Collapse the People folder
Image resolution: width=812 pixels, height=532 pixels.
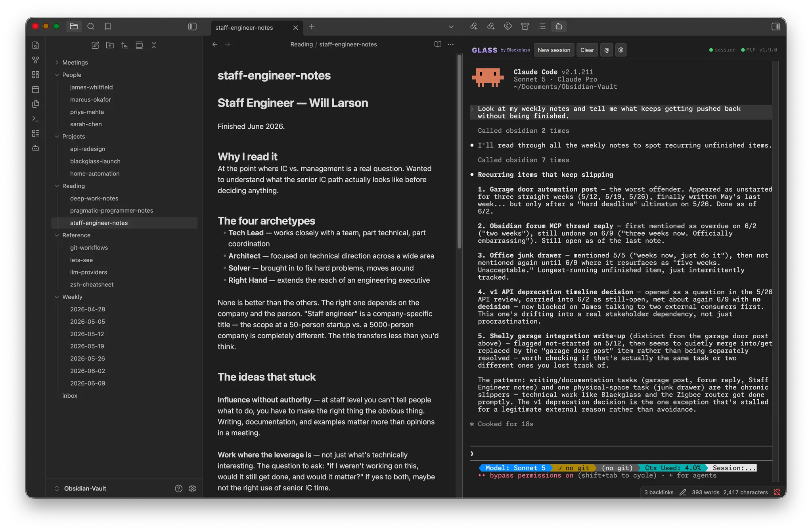click(72, 75)
